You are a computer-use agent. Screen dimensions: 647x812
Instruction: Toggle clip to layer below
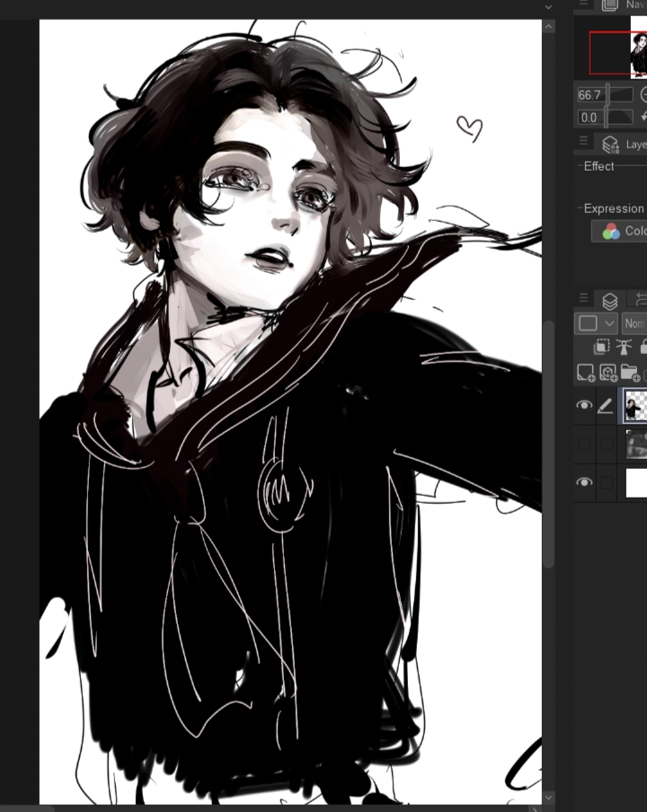(602, 347)
